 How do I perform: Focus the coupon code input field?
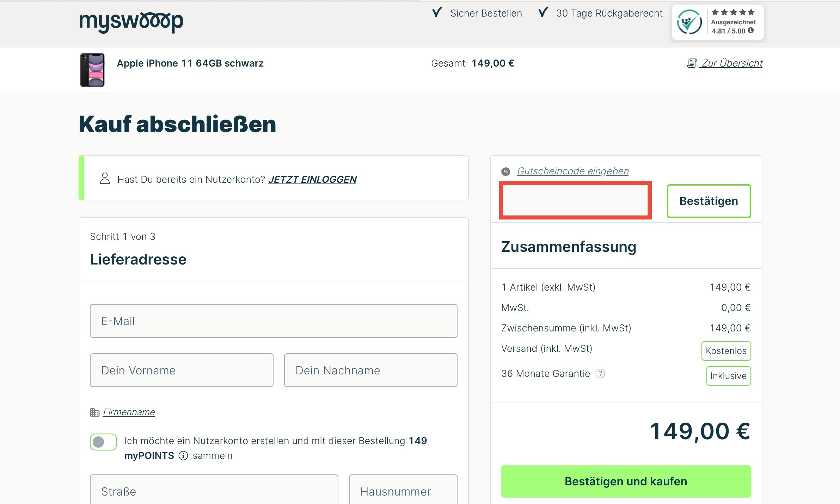tap(575, 200)
